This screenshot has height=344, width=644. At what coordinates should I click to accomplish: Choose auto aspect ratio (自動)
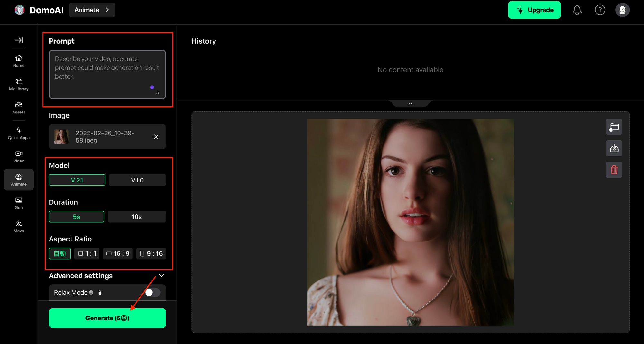(60, 253)
